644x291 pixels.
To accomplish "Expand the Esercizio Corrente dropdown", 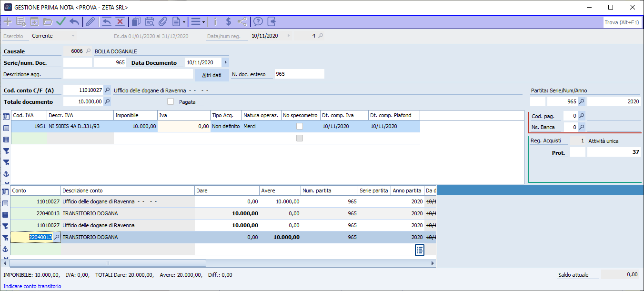I will coord(73,36).
